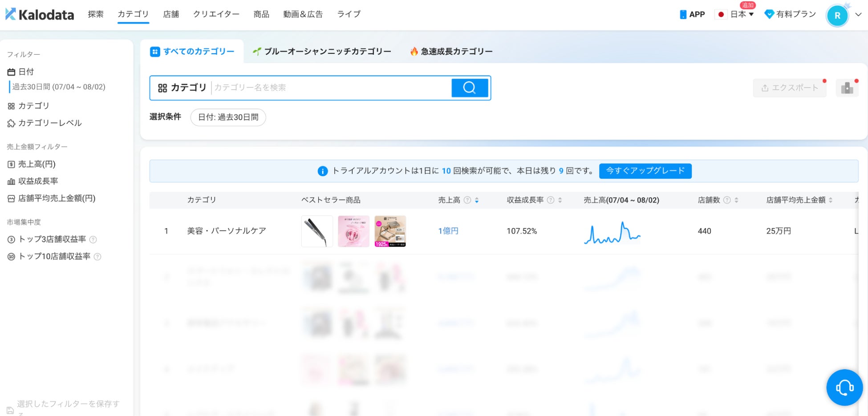
Task: Click the エクスポート button
Action: (790, 88)
